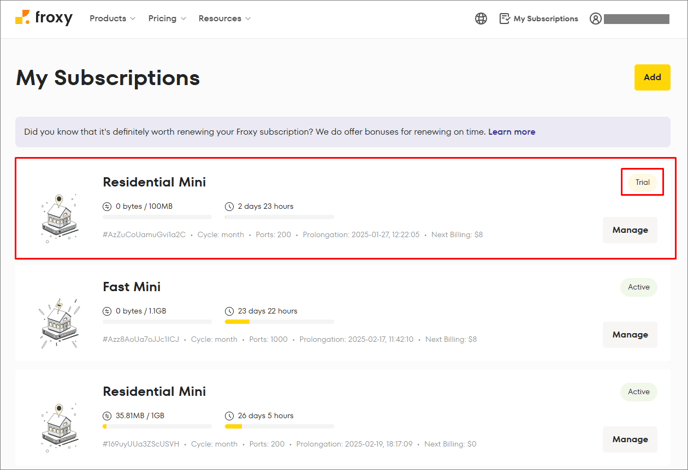Click the 35.81MB Residential Mini house illustration

[x=59, y=427]
